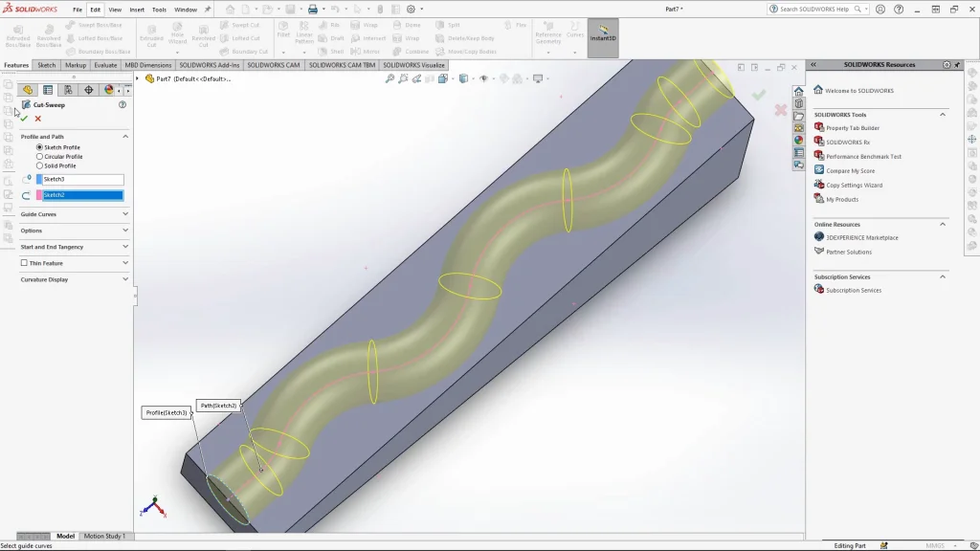Open the File Explorer folder task pane tab
This screenshot has width=980, height=551.
coord(798,116)
